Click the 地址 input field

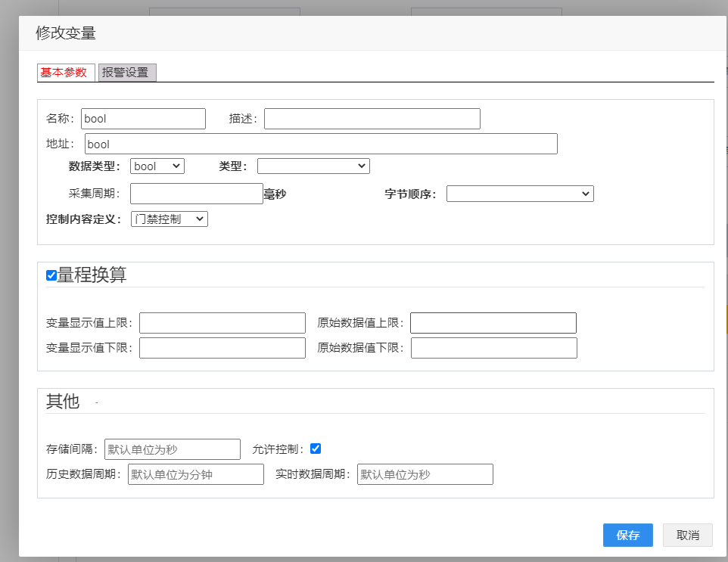pos(321,144)
